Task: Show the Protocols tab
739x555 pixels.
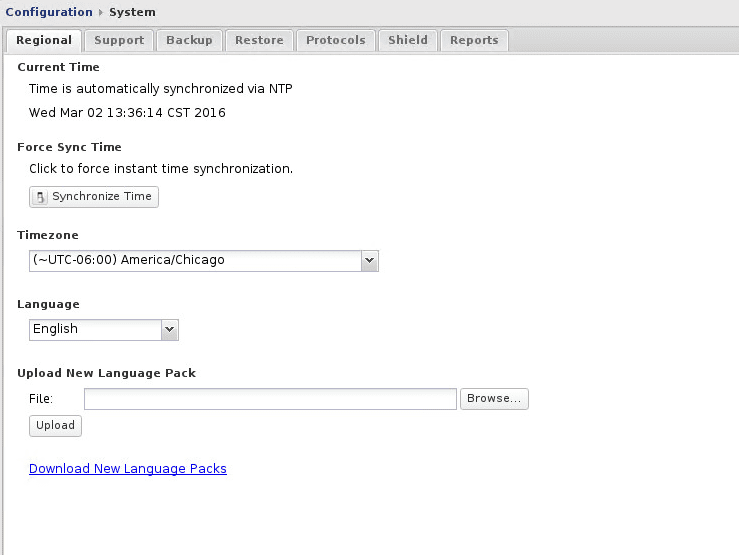Action: [x=336, y=40]
